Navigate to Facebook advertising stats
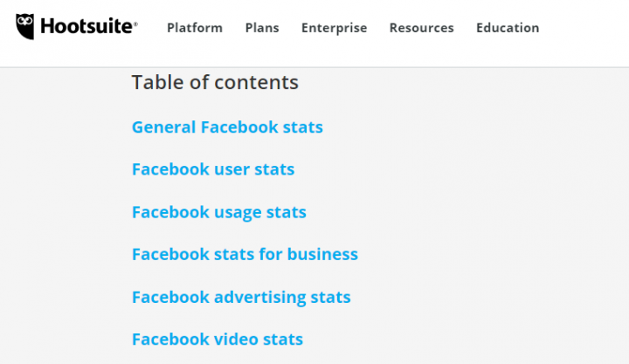This screenshot has height=364, width=629. point(241,298)
